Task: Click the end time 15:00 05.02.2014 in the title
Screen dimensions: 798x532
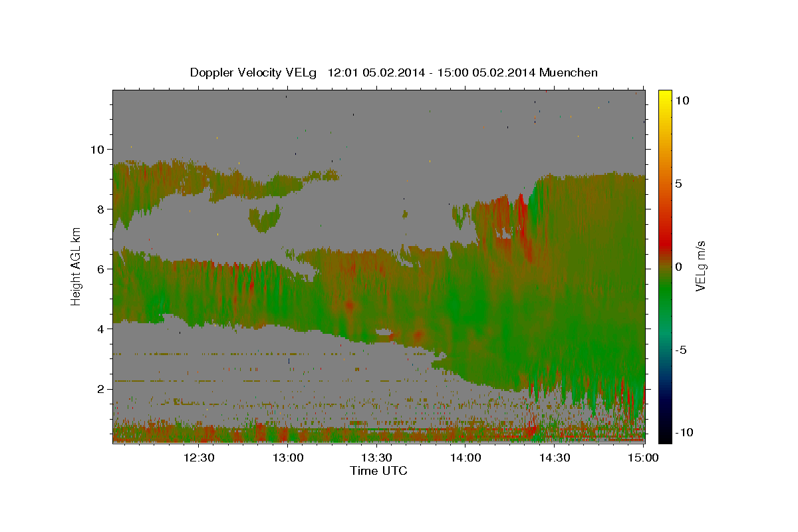Action: tap(487, 72)
